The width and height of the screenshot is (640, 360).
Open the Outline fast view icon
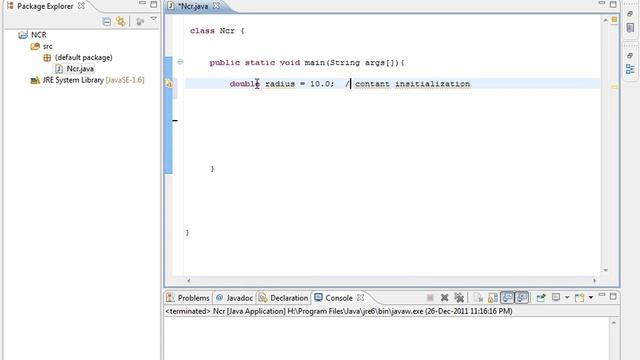(x=630, y=69)
